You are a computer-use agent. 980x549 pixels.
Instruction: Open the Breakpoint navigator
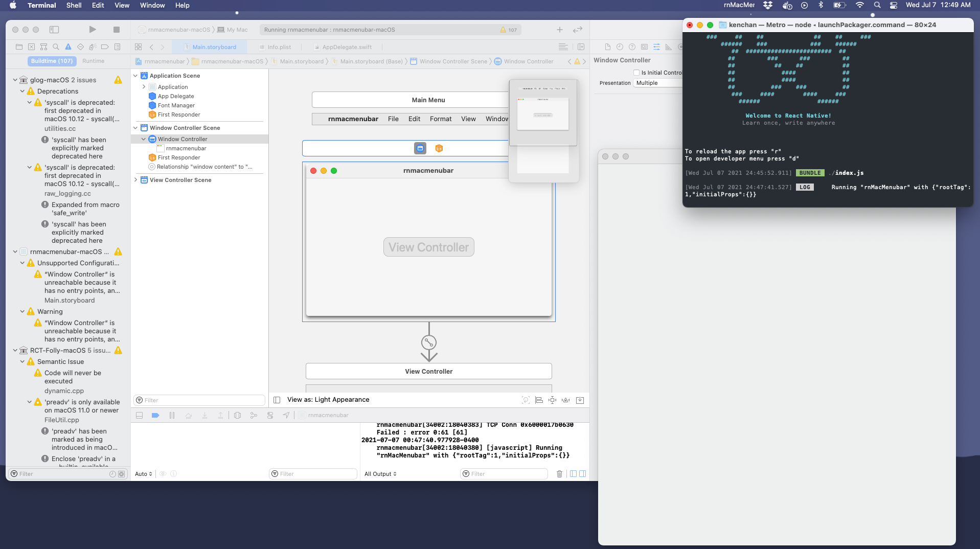pyautogui.click(x=105, y=47)
